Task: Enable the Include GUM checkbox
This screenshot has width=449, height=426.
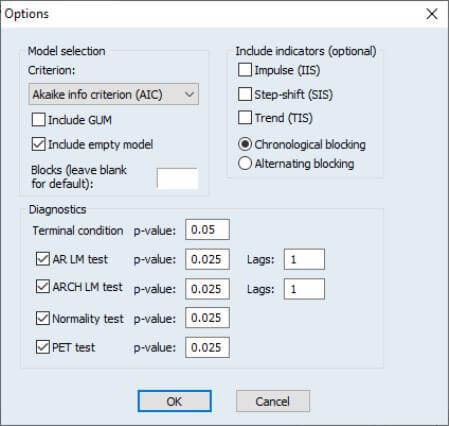Action: tap(39, 120)
